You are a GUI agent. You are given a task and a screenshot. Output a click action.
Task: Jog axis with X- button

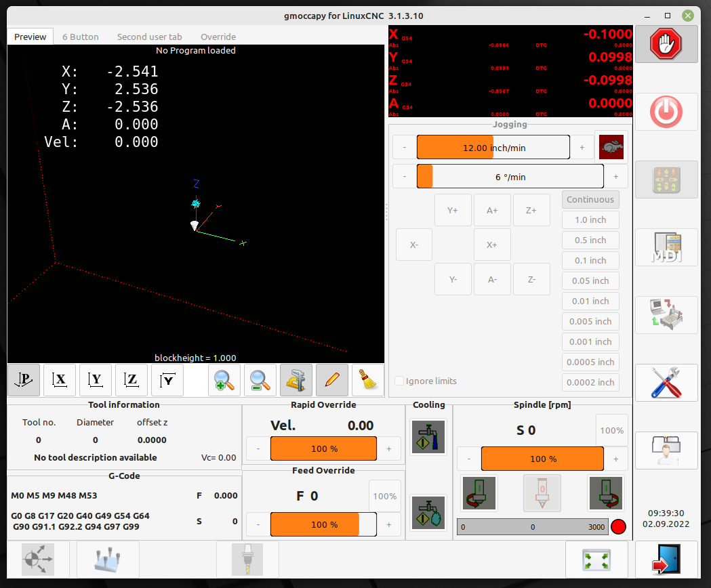point(414,245)
